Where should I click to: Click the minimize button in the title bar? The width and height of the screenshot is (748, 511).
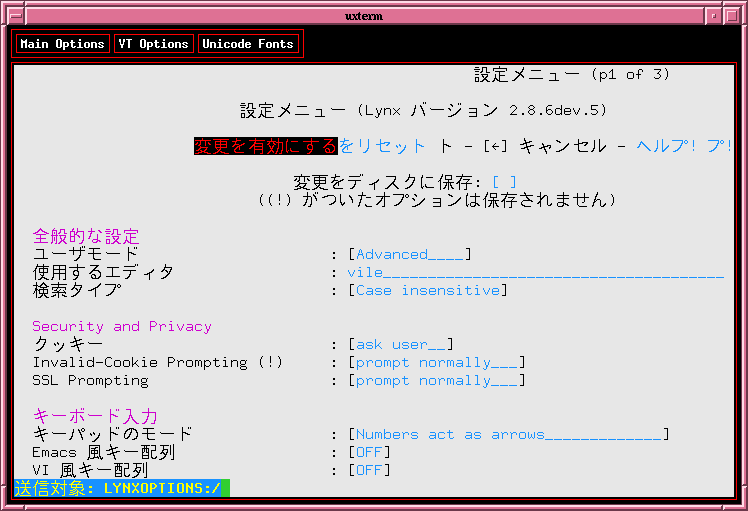click(712, 15)
